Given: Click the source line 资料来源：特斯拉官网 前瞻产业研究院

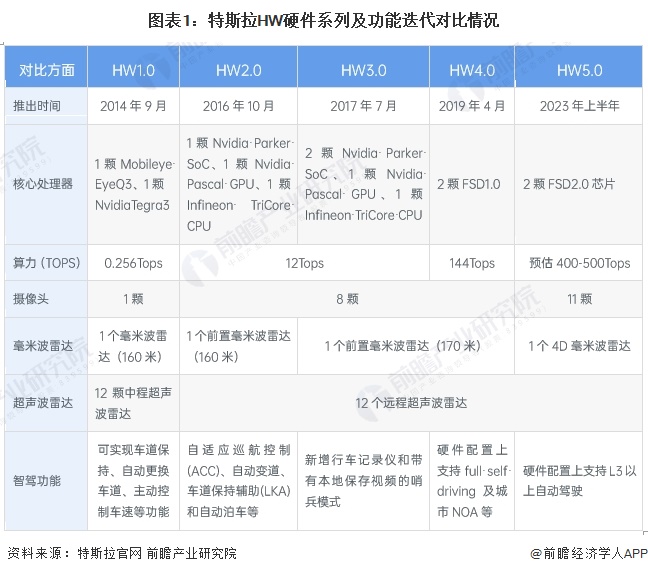Looking at the screenshot, I should coord(122,553).
